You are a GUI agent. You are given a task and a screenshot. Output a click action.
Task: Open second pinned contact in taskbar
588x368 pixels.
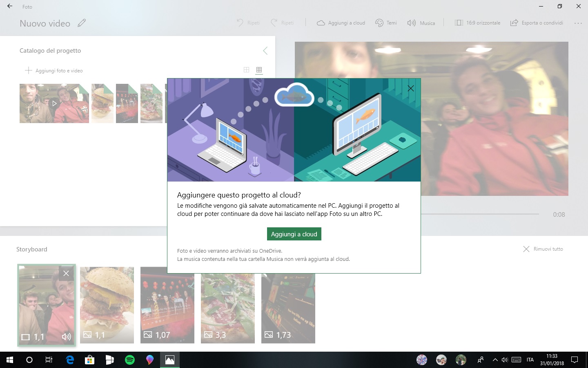(441, 360)
